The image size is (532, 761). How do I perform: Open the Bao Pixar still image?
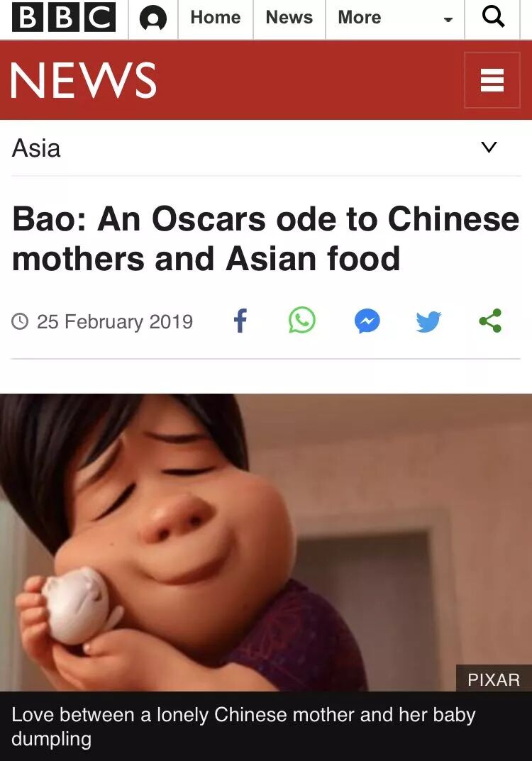click(266, 542)
